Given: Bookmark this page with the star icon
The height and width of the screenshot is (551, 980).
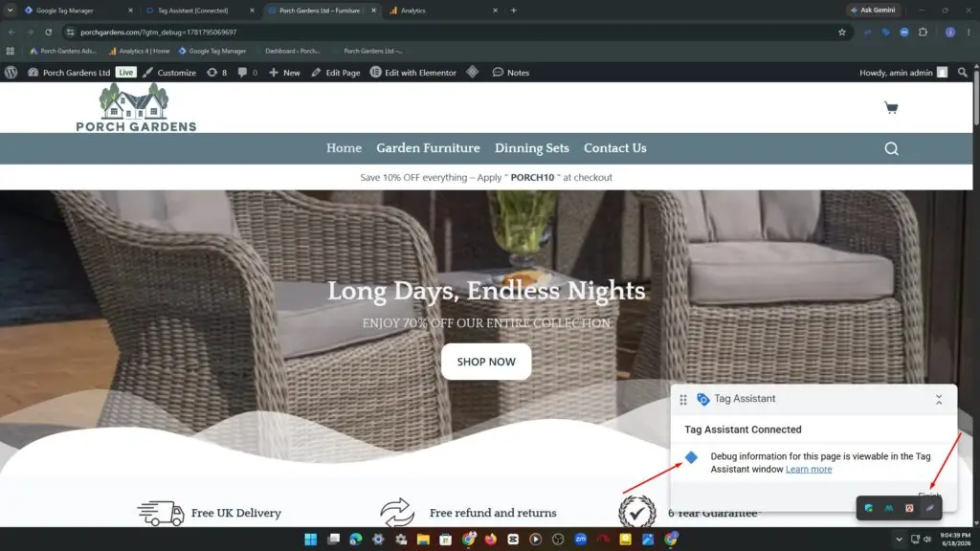Looking at the screenshot, I should tap(842, 32).
